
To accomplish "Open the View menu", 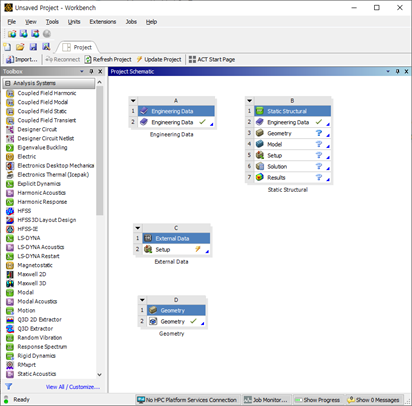I will [31, 22].
